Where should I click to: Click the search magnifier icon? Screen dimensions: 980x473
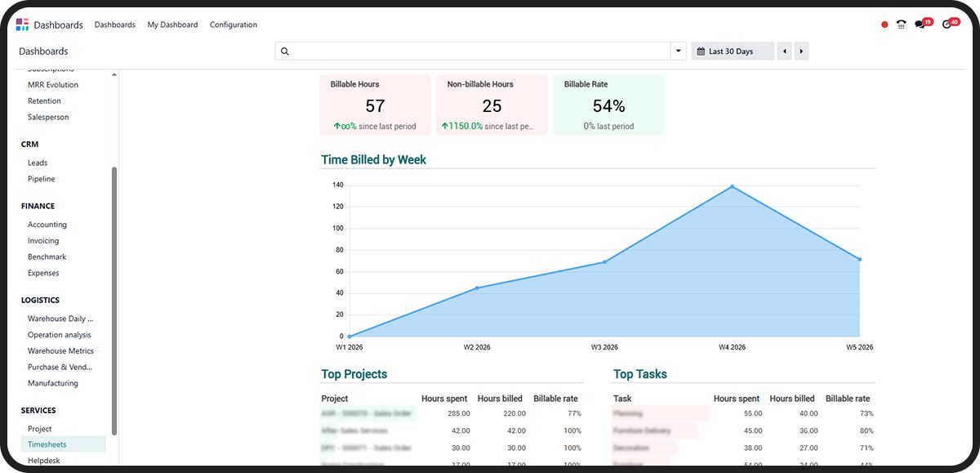[x=285, y=51]
